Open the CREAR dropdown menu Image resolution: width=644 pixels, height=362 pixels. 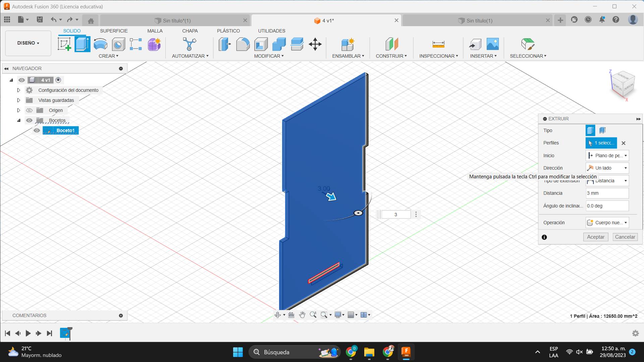click(108, 56)
